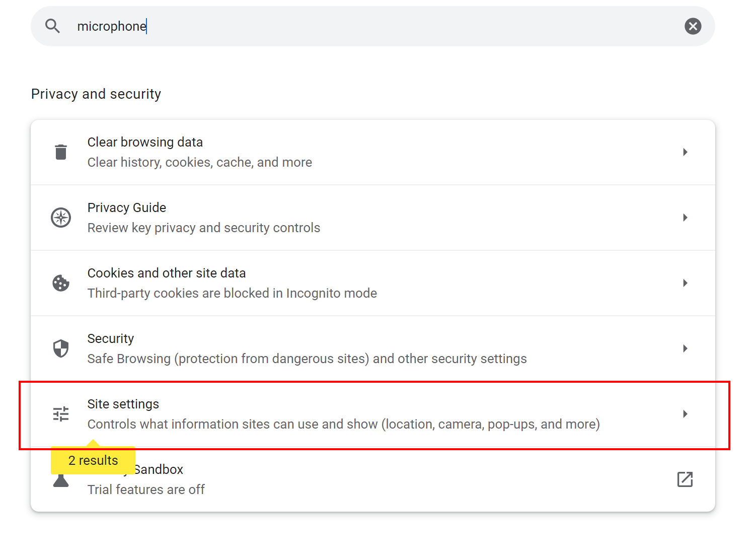This screenshot has height=559, width=756.
Task: Open Site settings entry
Action: [x=373, y=414]
